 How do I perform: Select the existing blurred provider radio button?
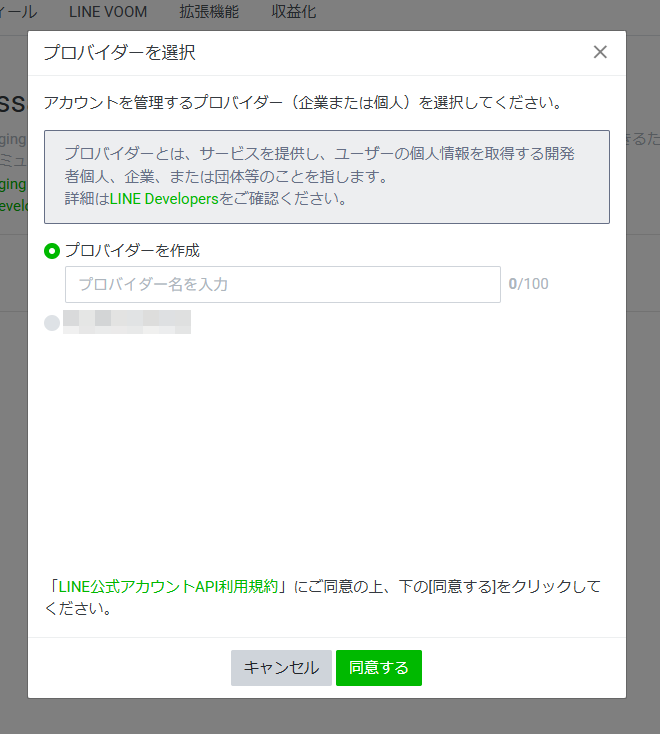coord(52,323)
